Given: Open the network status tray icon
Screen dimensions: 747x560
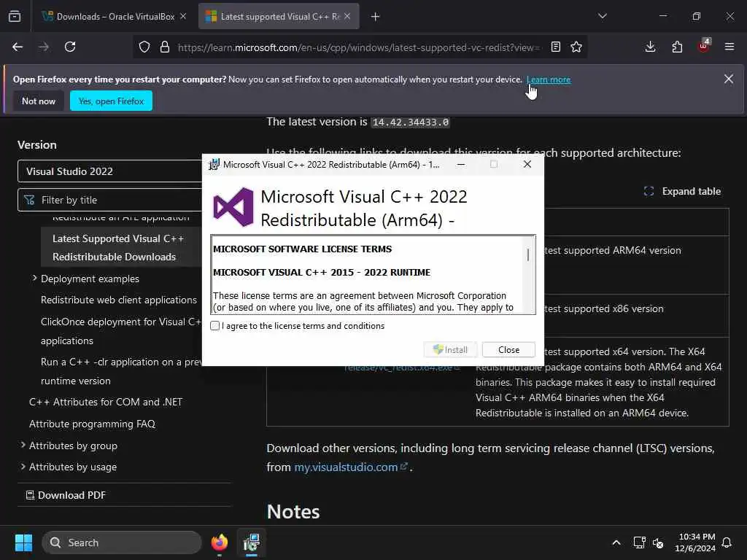Looking at the screenshot, I should click(x=639, y=542).
